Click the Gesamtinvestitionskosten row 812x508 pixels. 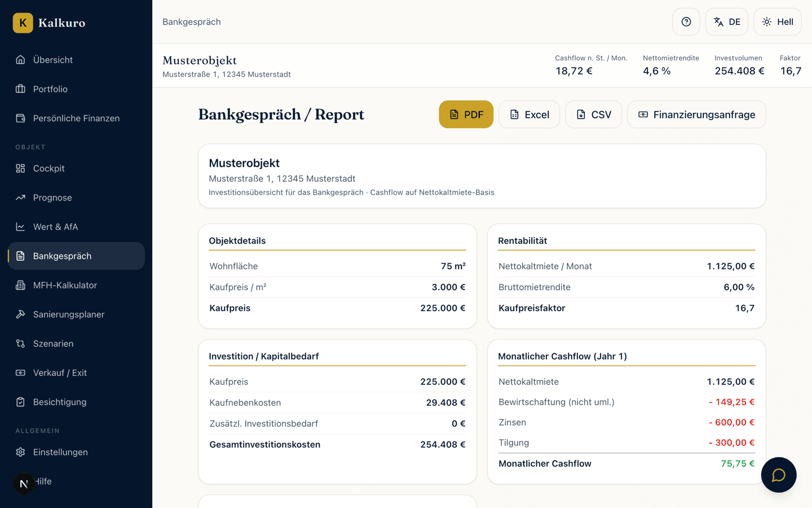pos(337,445)
